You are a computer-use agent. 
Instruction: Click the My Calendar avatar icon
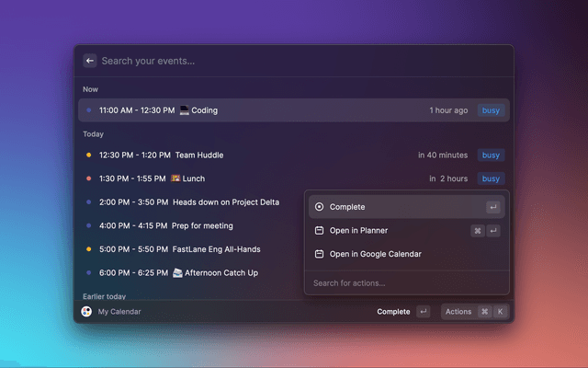(86, 312)
